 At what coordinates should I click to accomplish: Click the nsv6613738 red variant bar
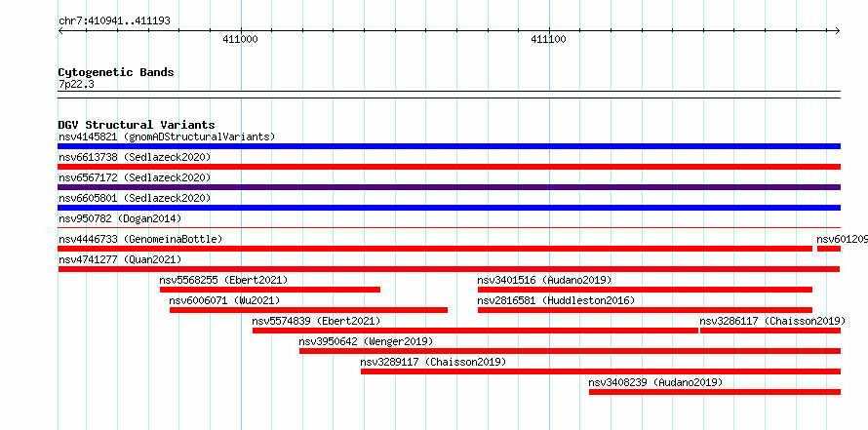pyautogui.click(x=449, y=167)
